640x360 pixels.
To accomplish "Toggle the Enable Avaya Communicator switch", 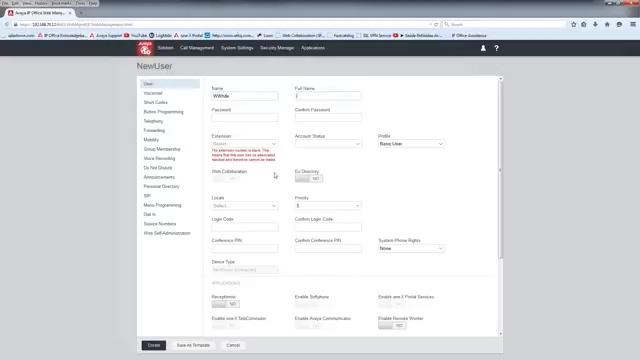I will tap(309, 325).
